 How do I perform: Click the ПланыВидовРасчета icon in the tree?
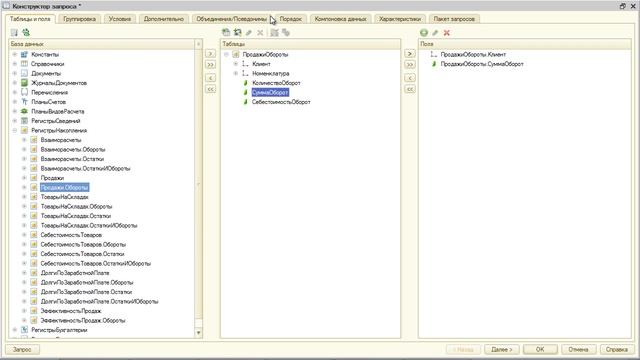point(24,111)
